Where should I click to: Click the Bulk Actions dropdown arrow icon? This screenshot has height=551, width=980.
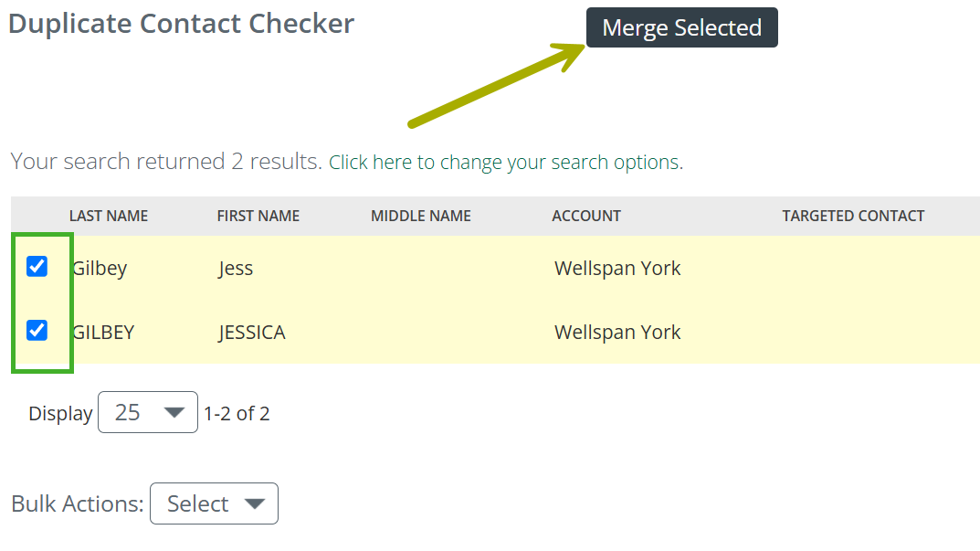click(x=255, y=504)
